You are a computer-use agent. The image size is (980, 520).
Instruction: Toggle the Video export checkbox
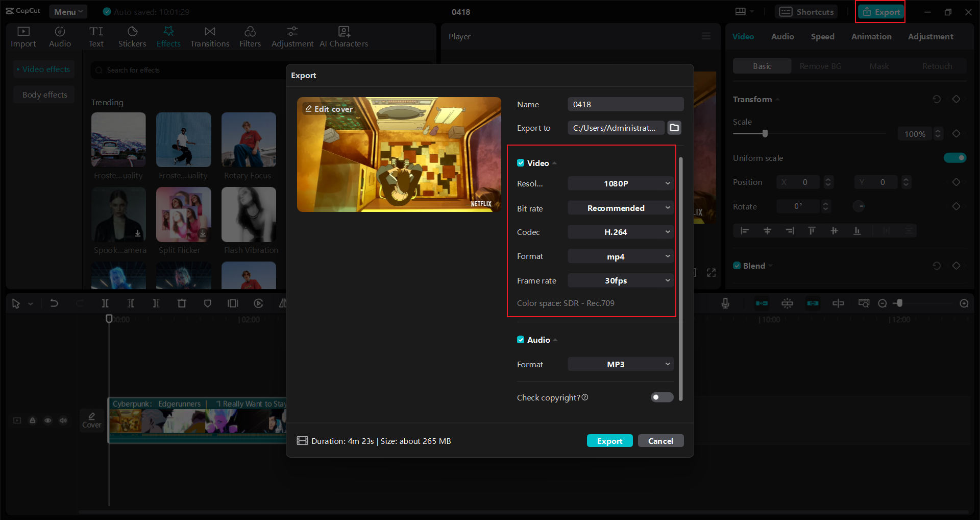pos(521,163)
